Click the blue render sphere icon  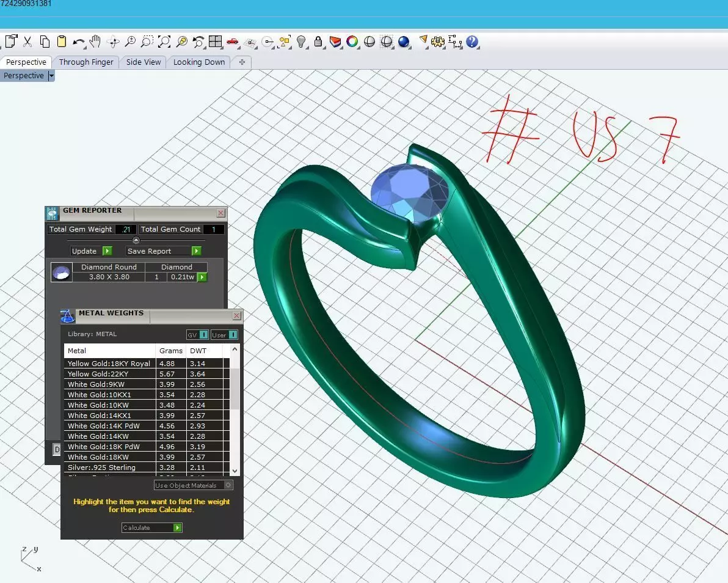pyautogui.click(x=404, y=42)
